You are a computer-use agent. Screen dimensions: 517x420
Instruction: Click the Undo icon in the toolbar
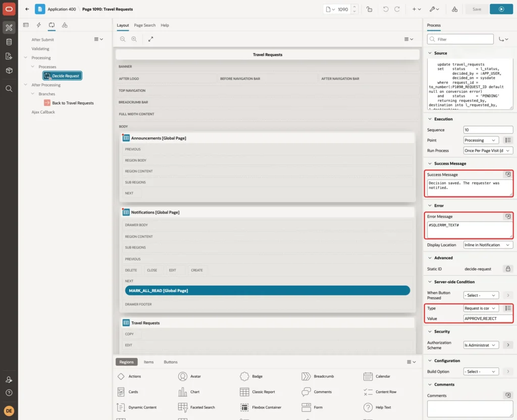click(x=385, y=9)
